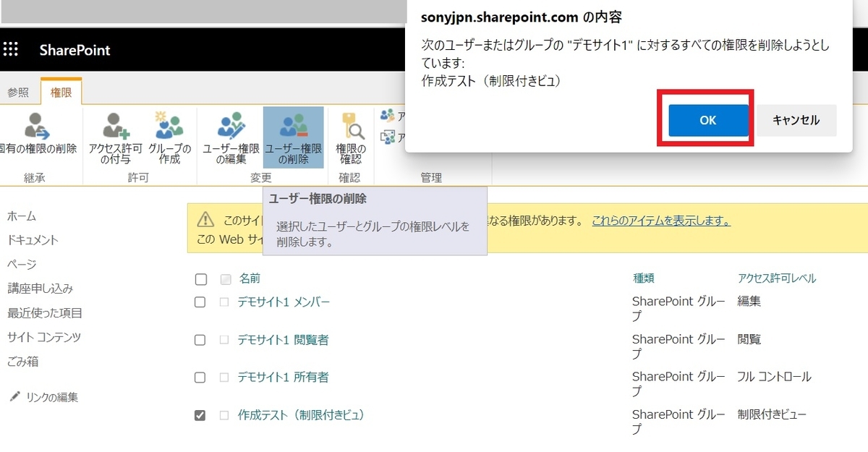Click the アクセス許可レベル column header
The height and width of the screenshot is (452, 868).
click(777, 278)
